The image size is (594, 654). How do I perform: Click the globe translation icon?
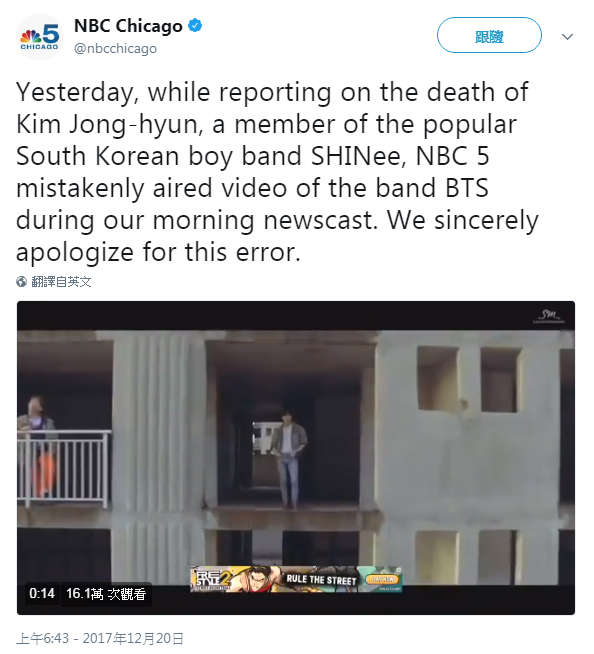coord(22,282)
